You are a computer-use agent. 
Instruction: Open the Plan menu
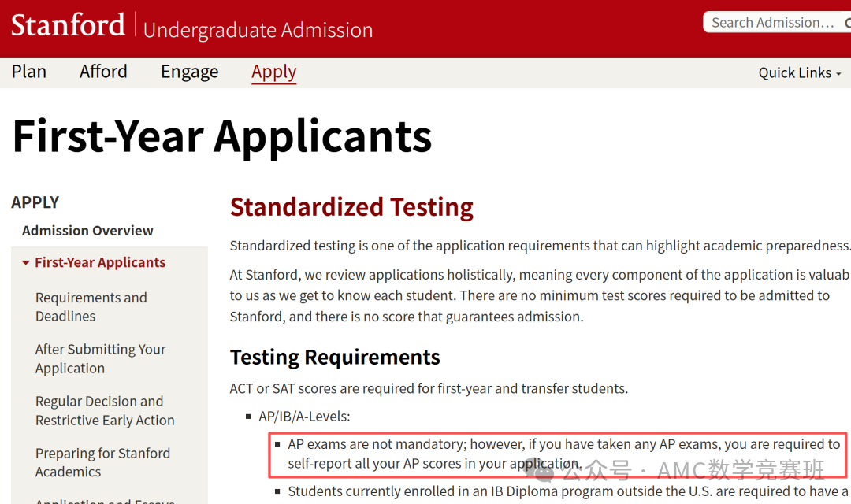(x=29, y=72)
